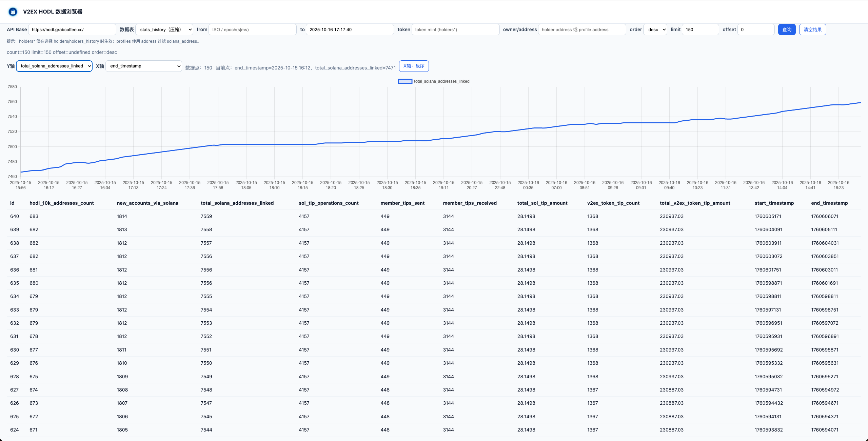Expand the order desc dropdown

pyautogui.click(x=655, y=29)
